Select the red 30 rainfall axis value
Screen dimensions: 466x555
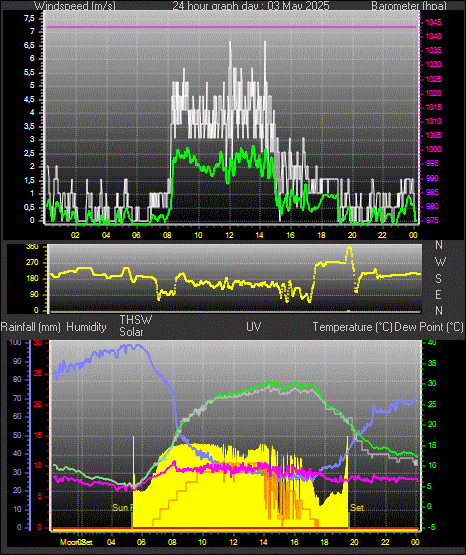(38, 343)
